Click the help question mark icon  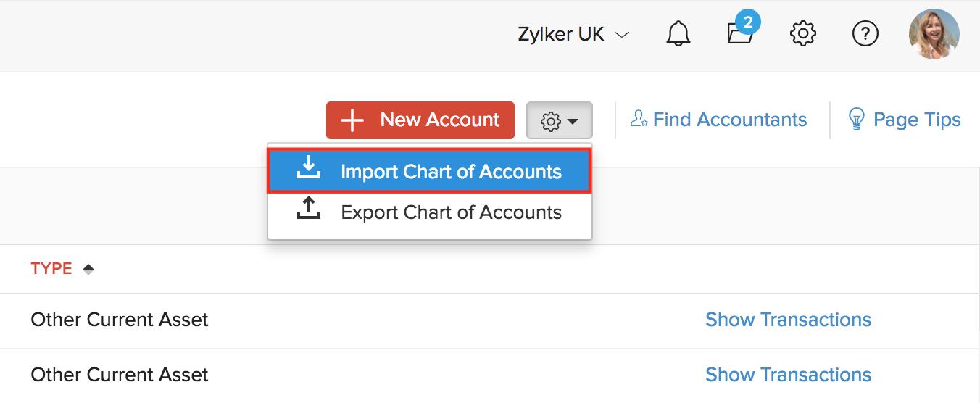865,34
